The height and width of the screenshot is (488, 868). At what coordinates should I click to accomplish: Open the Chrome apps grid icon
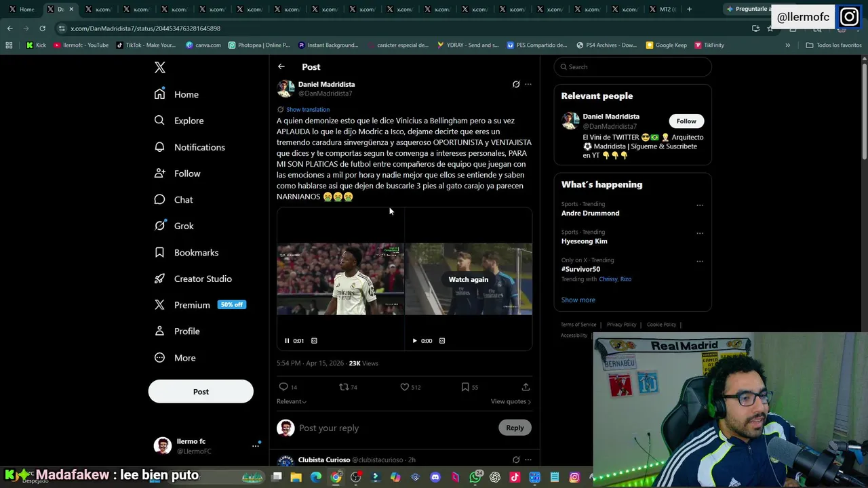point(9,45)
